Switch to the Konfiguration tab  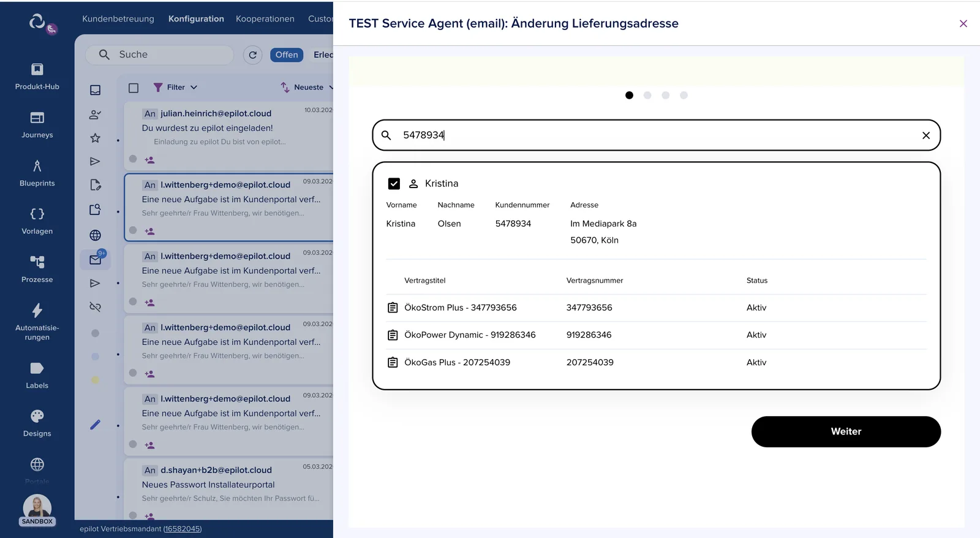click(x=196, y=19)
